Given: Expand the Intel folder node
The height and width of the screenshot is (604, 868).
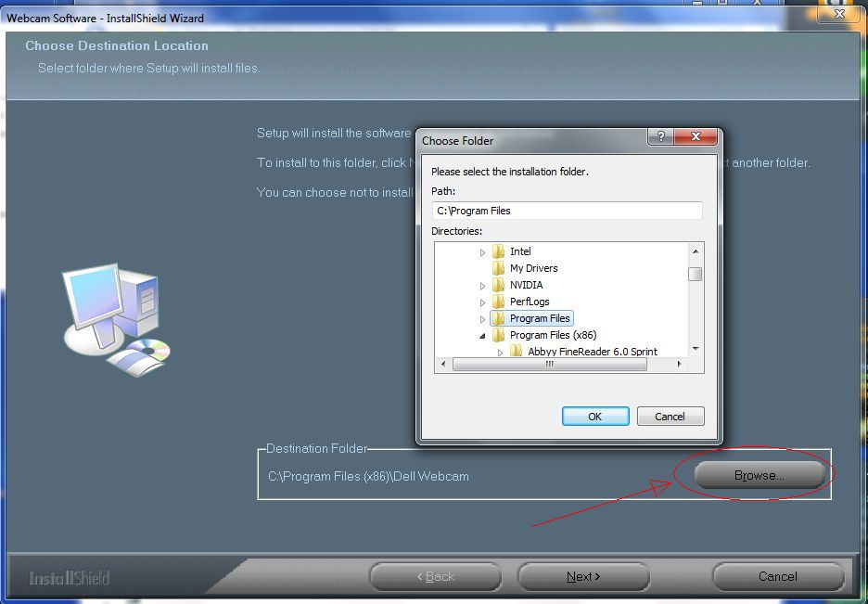Looking at the screenshot, I should (482, 252).
